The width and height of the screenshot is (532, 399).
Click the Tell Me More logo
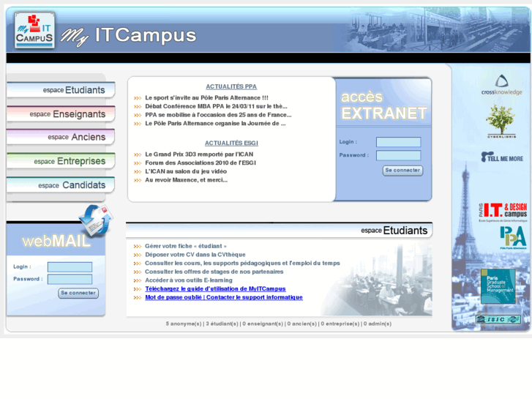pyautogui.click(x=502, y=157)
